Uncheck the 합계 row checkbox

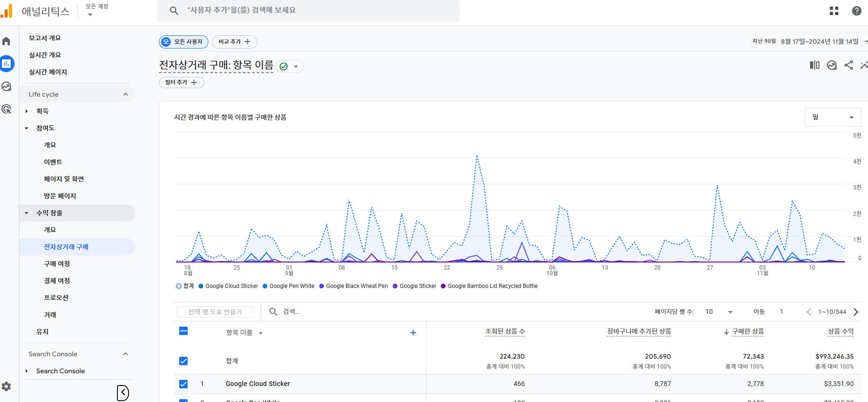[183, 361]
